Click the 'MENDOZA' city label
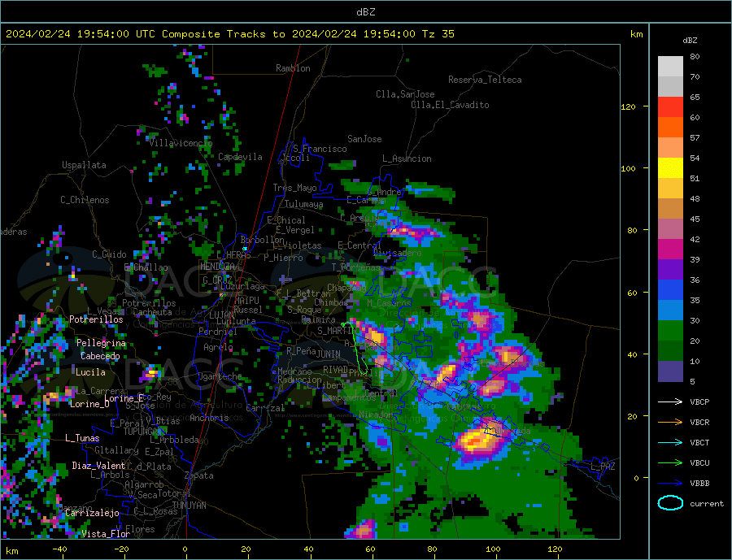The height and width of the screenshot is (560, 732). pos(217,267)
